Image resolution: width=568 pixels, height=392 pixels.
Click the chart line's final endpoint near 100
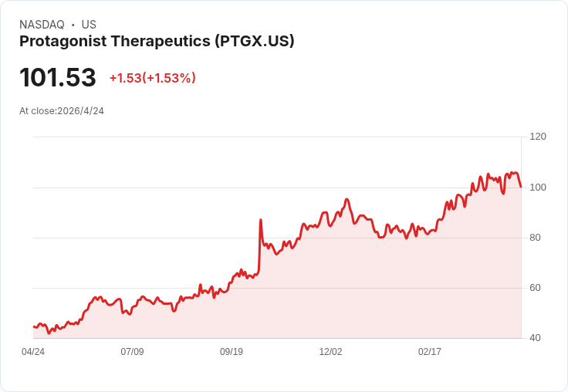point(521,187)
